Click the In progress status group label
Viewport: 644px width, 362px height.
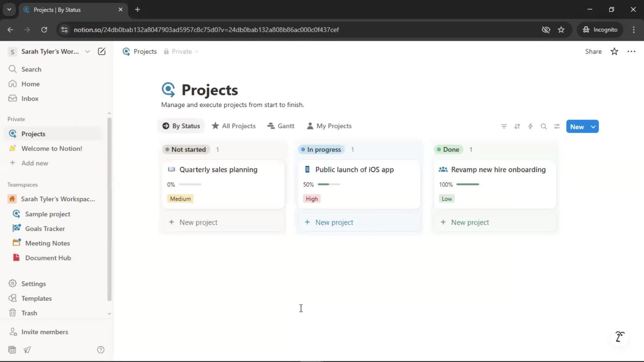(x=321, y=149)
